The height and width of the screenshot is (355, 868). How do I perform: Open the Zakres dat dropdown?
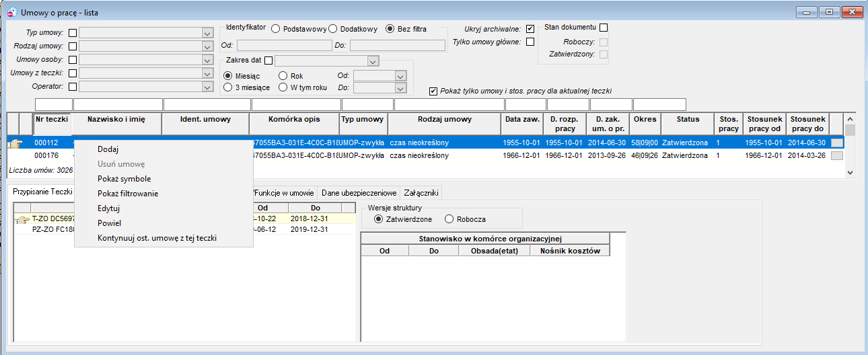coord(373,61)
